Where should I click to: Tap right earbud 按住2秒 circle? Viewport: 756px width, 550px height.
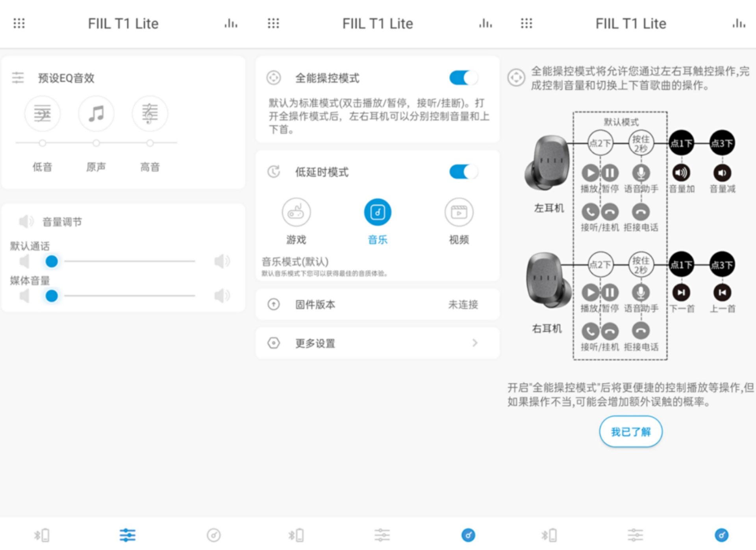tap(641, 264)
